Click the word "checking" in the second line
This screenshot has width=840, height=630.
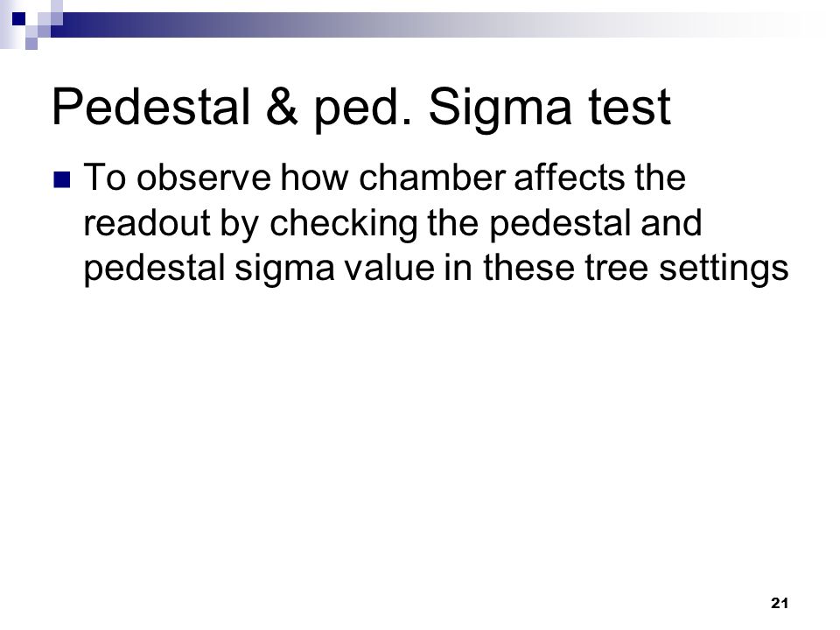coord(343,226)
